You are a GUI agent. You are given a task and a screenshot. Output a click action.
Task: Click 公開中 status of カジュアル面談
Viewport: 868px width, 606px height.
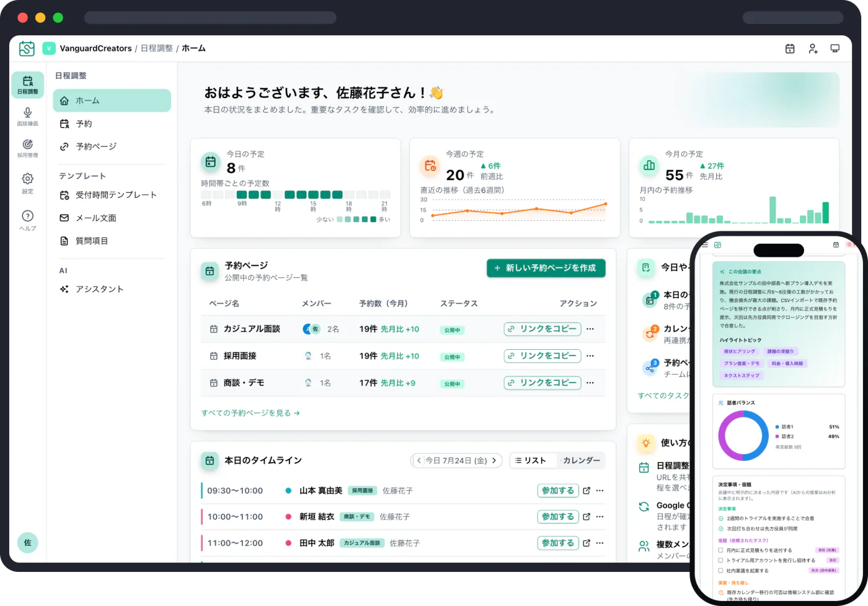[452, 330]
